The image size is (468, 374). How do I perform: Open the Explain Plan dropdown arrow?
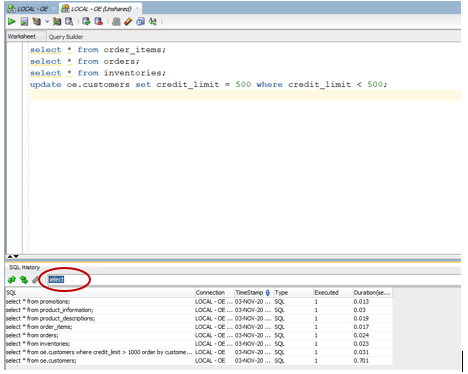coord(47,22)
